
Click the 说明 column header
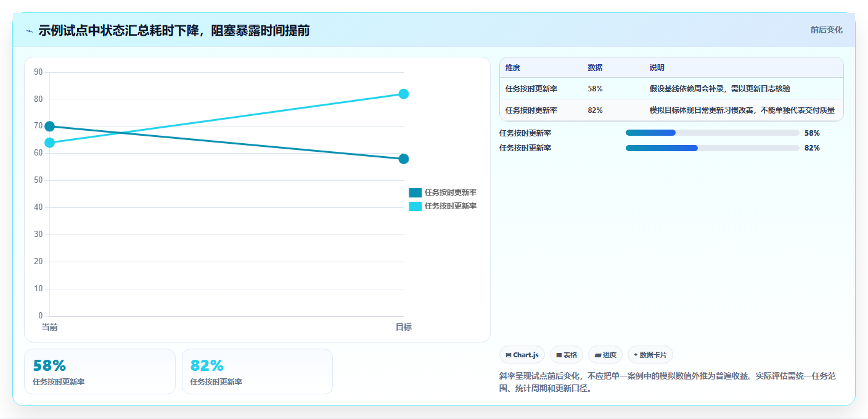click(657, 68)
